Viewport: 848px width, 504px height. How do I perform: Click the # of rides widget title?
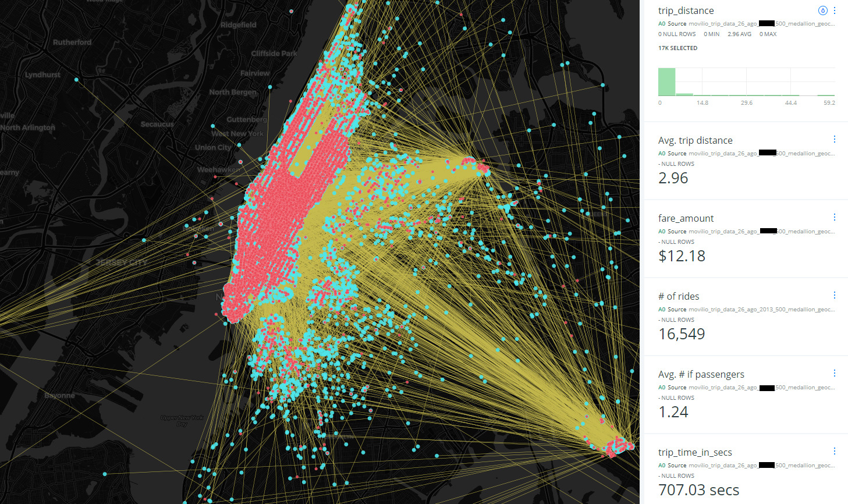tap(679, 296)
